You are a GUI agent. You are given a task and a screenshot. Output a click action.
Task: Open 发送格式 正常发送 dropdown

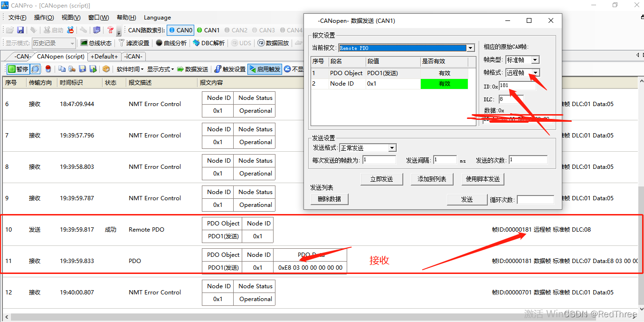[368, 148]
